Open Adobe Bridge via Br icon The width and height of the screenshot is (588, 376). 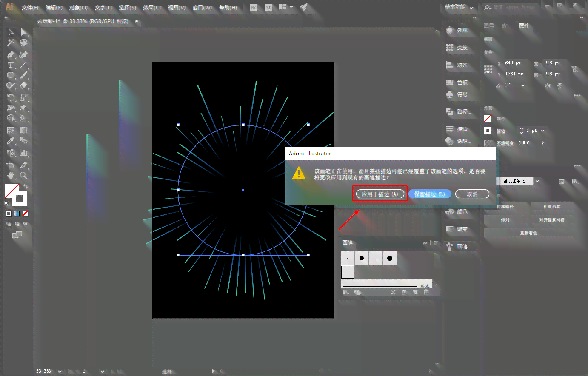(x=254, y=7)
